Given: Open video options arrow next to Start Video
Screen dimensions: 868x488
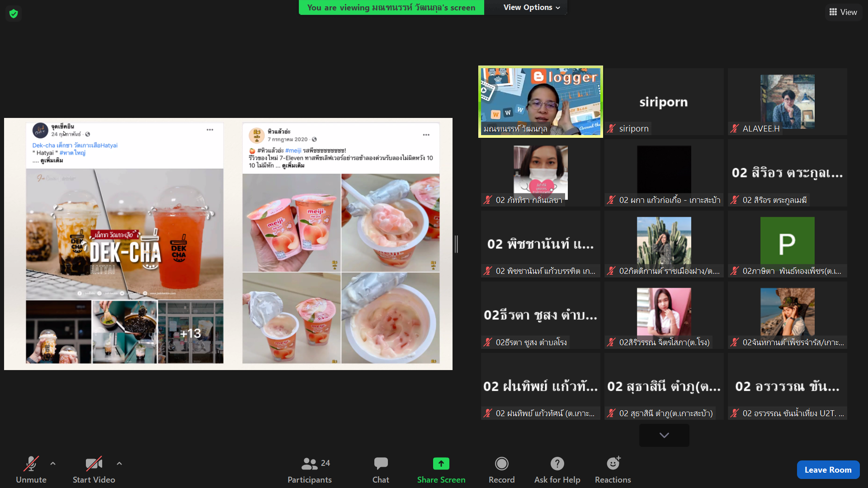Looking at the screenshot, I should (119, 464).
